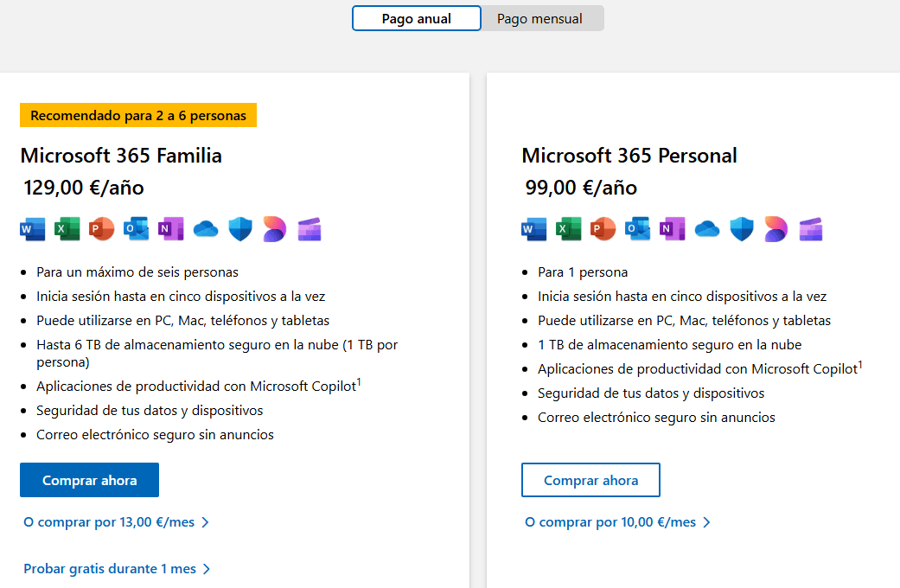Click the OneDrive icon in the Personal plan
This screenshot has width=900, height=588.
click(x=707, y=229)
